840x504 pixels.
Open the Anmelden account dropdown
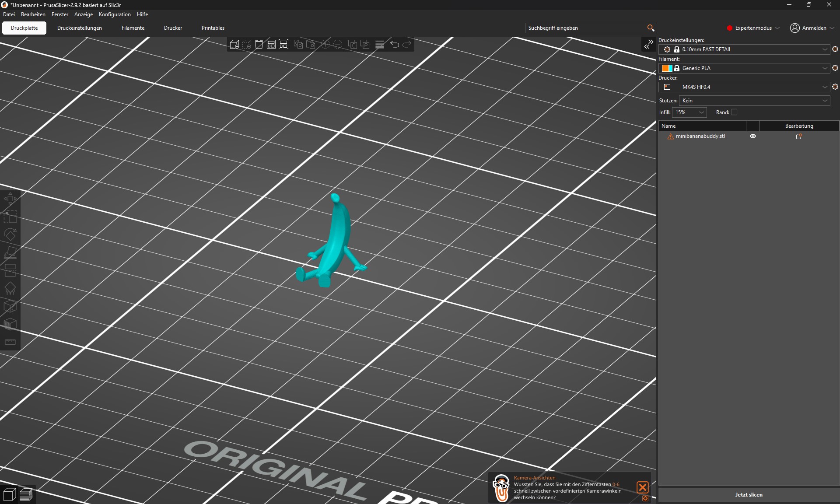812,28
